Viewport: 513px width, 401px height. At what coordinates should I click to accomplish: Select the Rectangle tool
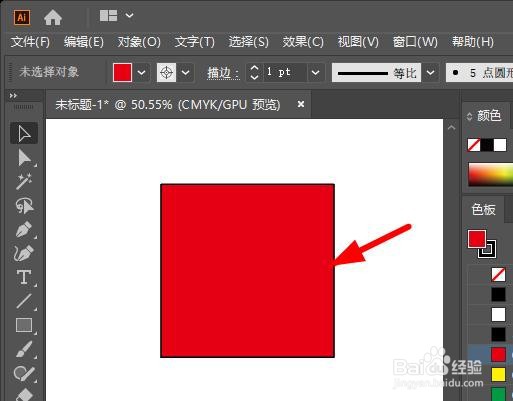tap(24, 325)
